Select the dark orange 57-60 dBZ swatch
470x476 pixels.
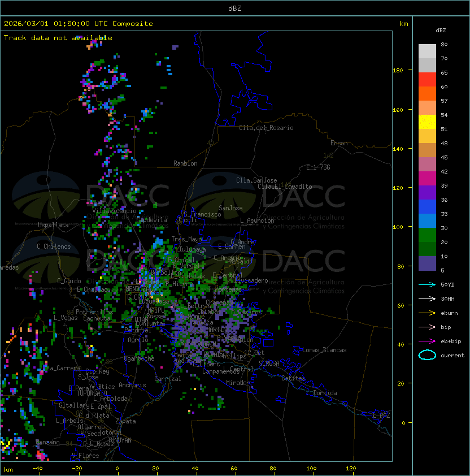pos(427,93)
